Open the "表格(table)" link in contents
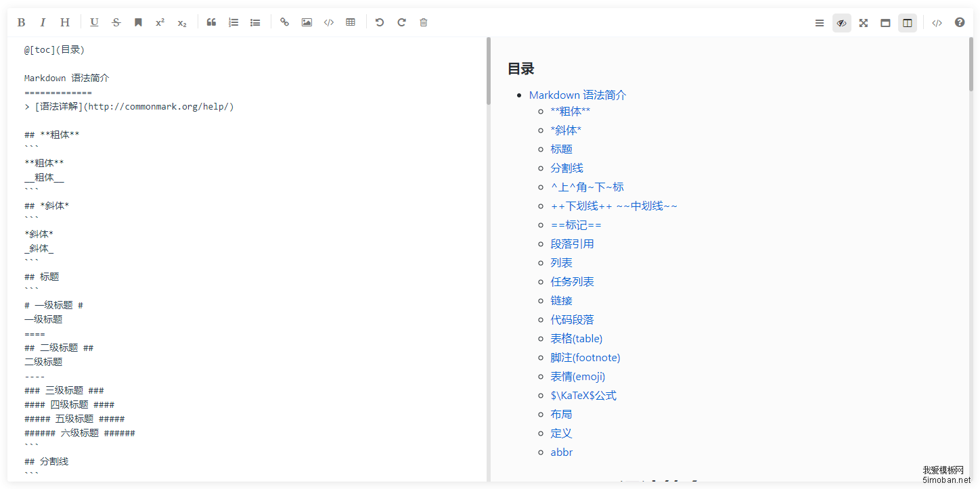The image size is (980, 489). coord(577,338)
